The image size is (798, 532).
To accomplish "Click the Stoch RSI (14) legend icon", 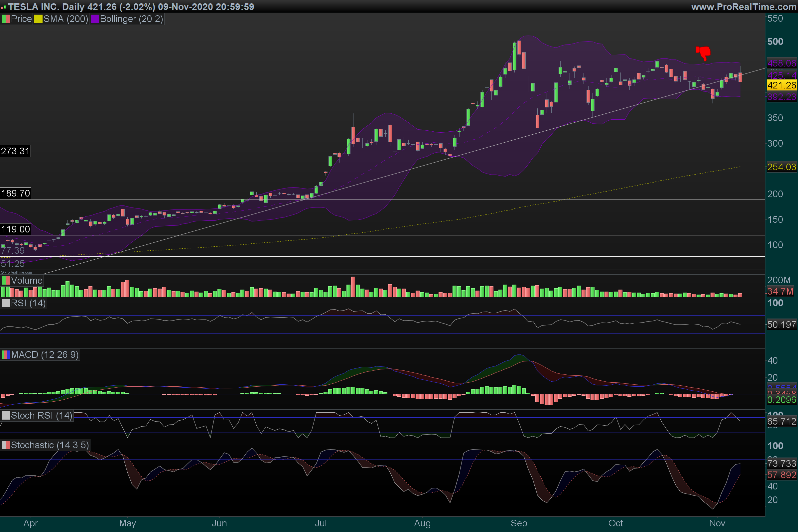I will 6,416.
